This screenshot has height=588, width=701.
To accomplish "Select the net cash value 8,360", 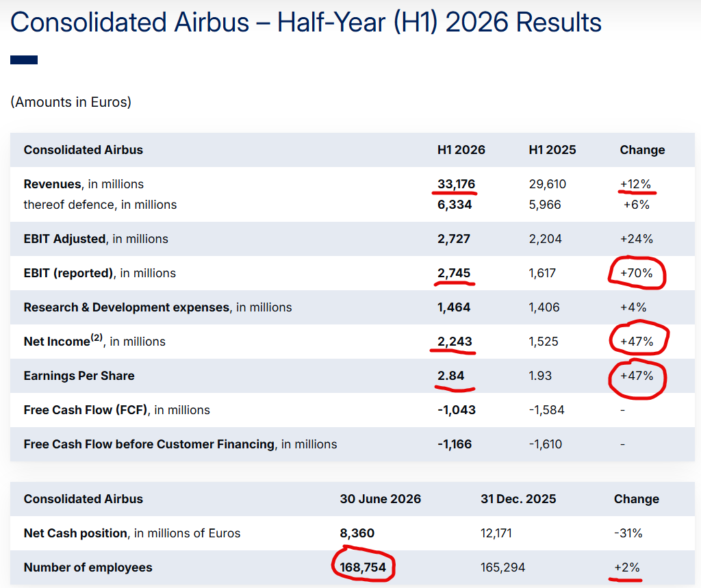I will coord(357,533).
